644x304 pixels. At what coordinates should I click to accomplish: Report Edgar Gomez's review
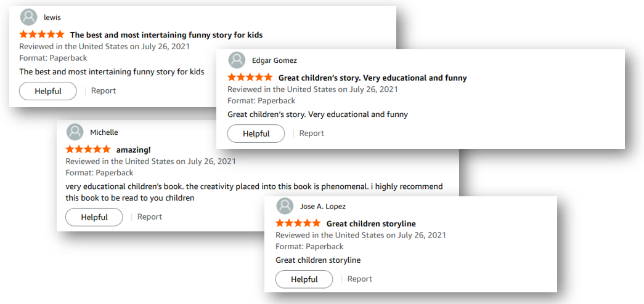coord(312,133)
